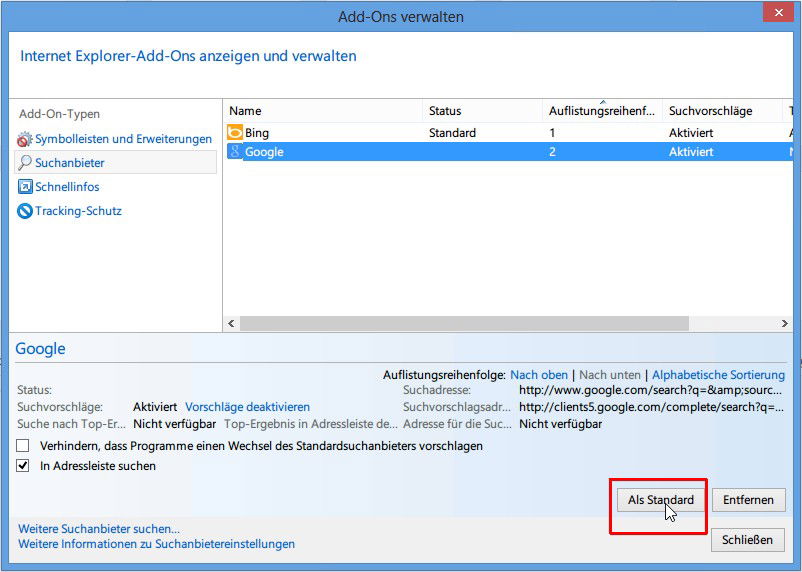Click the Entfernen button
Screen dimensions: 802x572
pyautogui.click(x=748, y=500)
